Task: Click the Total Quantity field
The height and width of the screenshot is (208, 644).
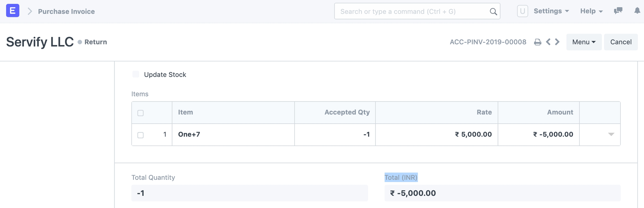Action: (x=249, y=193)
